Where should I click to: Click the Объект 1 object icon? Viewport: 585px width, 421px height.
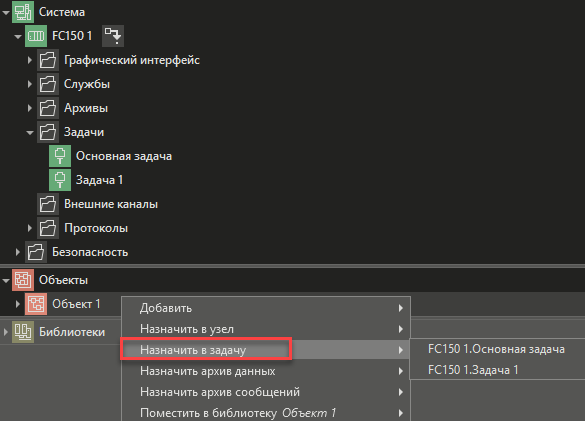[x=36, y=304]
